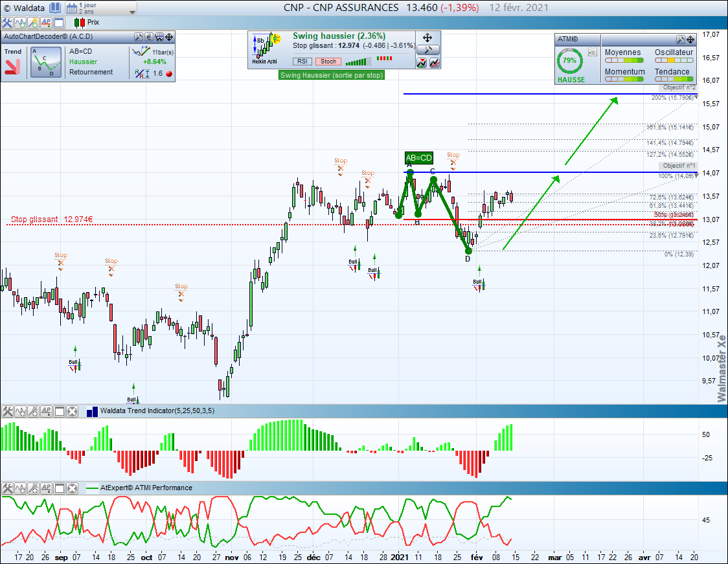Maximize the Trend Indicator panel
Viewport: 728px width, 564px height.
click(59, 411)
